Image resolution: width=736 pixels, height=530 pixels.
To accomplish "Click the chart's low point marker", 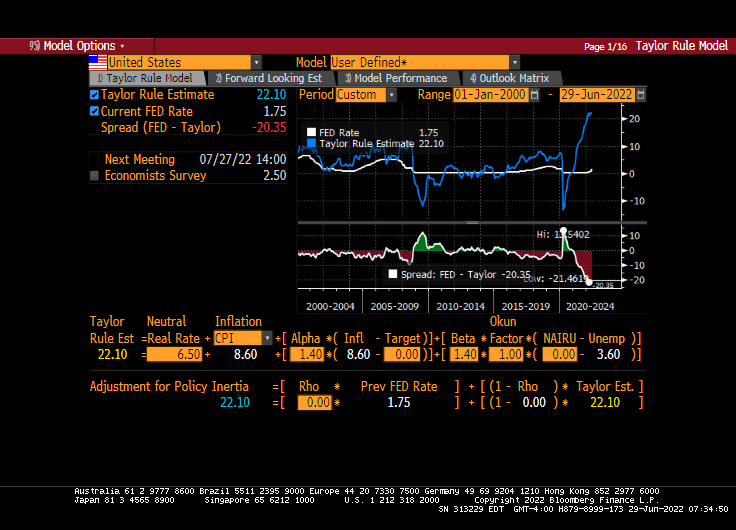I will click(x=588, y=281).
